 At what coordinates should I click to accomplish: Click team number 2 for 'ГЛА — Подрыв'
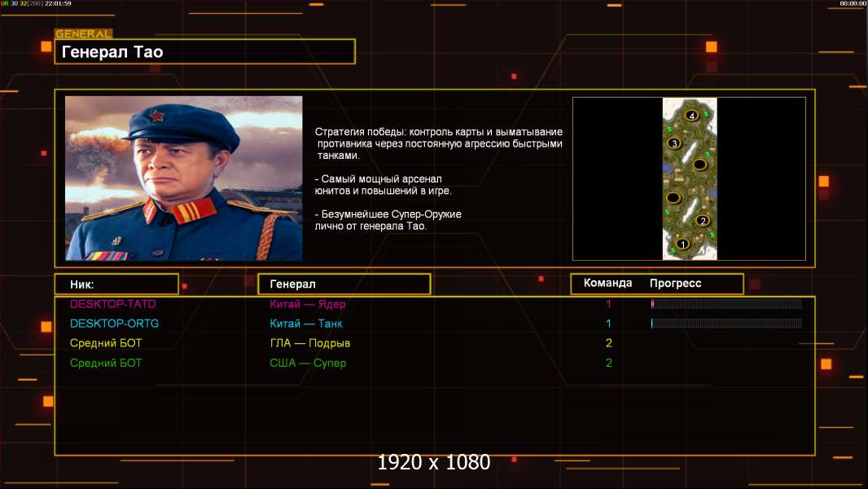click(x=609, y=343)
